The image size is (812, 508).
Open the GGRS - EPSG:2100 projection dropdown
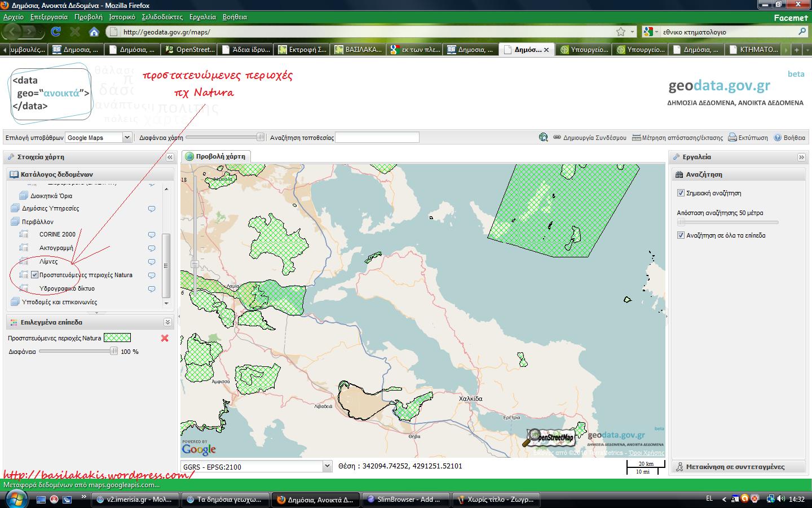(x=327, y=466)
